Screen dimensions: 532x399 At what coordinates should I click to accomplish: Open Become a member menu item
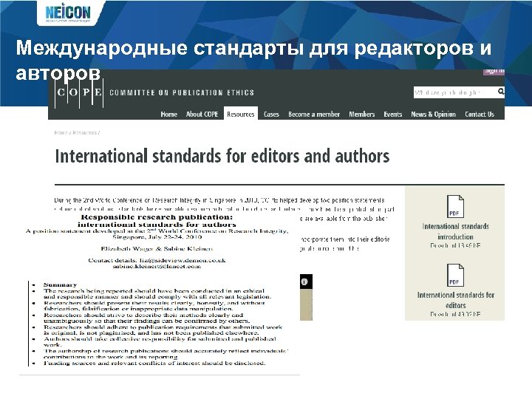(x=314, y=115)
